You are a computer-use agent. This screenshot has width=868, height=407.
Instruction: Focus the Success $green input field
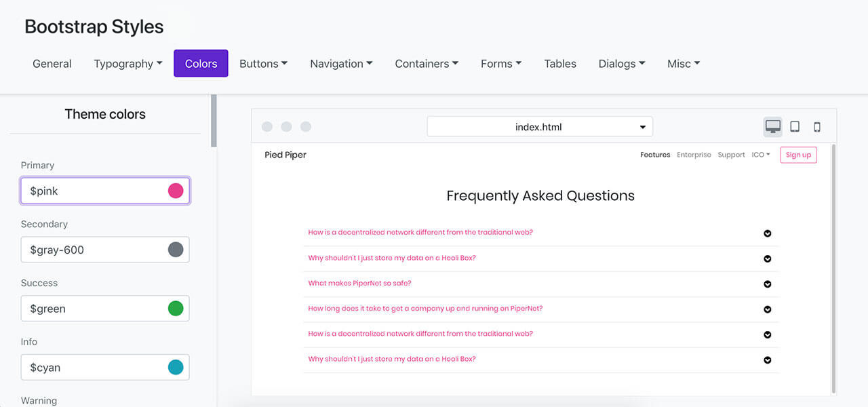105,309
